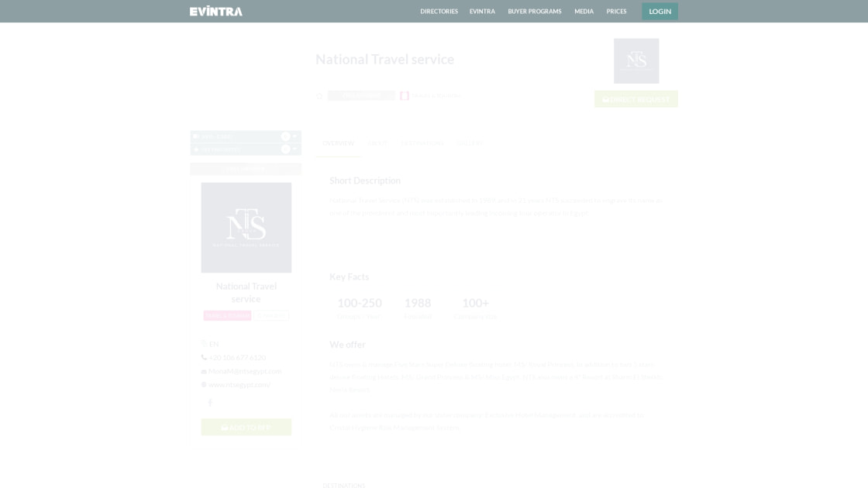Image resolution: width=868 pixels, height=488 pixels.
Task: Click the count badge in the star-icon row
Action: tap(285, 149)
